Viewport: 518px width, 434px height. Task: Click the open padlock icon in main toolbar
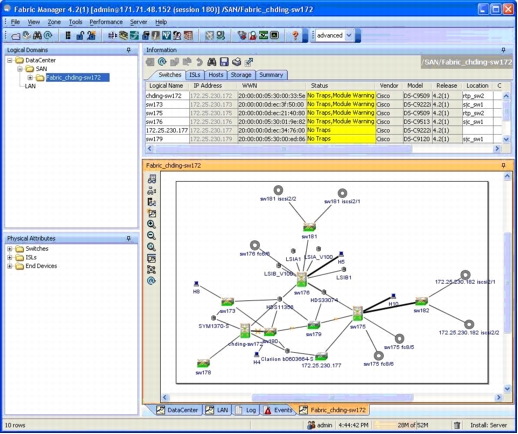pyautogui.click(x=80, y=35)
